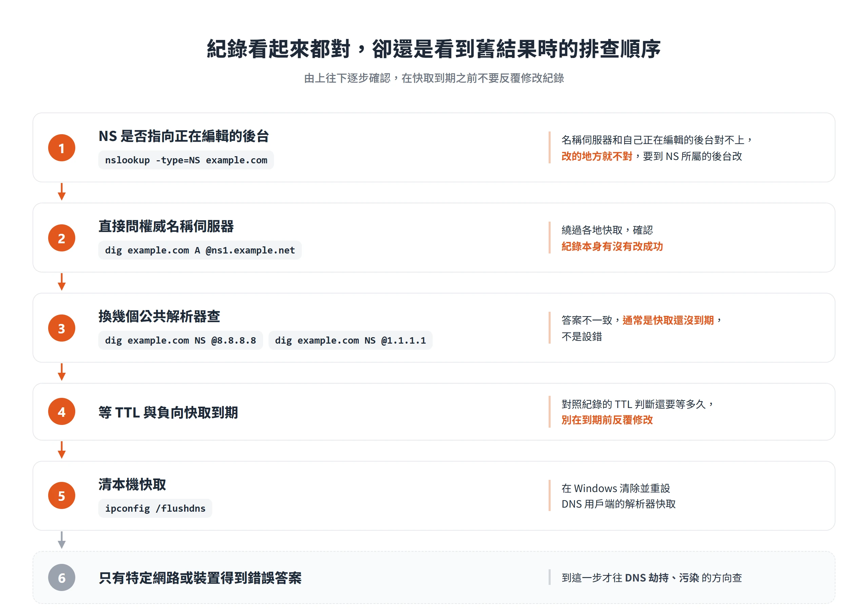Click note text 繞過各地快取，確認
This screenshot has height=612, width=868.
tap(607, 230)
